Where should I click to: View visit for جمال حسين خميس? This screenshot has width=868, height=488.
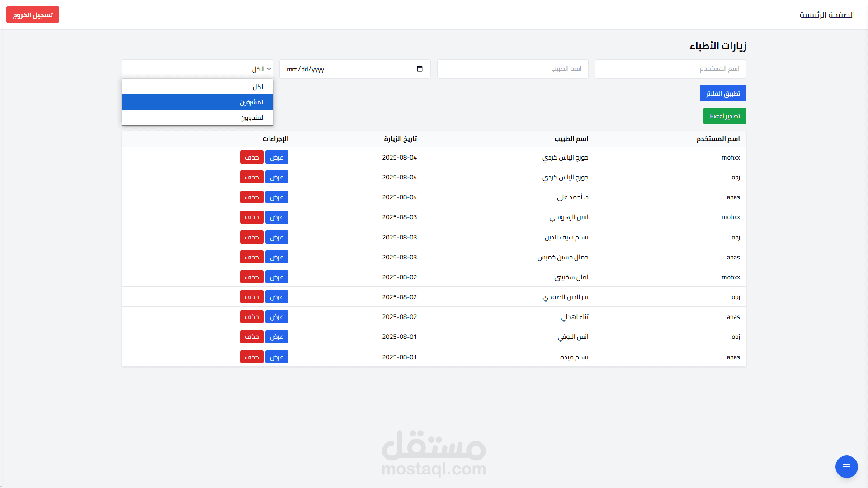click(x=277, y=257)
